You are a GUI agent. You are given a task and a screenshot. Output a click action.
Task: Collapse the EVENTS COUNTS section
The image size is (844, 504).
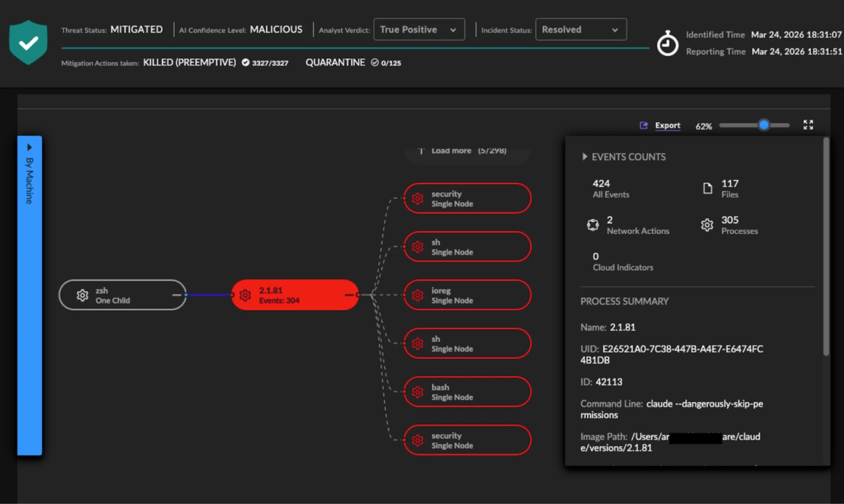tap(584, 157)
